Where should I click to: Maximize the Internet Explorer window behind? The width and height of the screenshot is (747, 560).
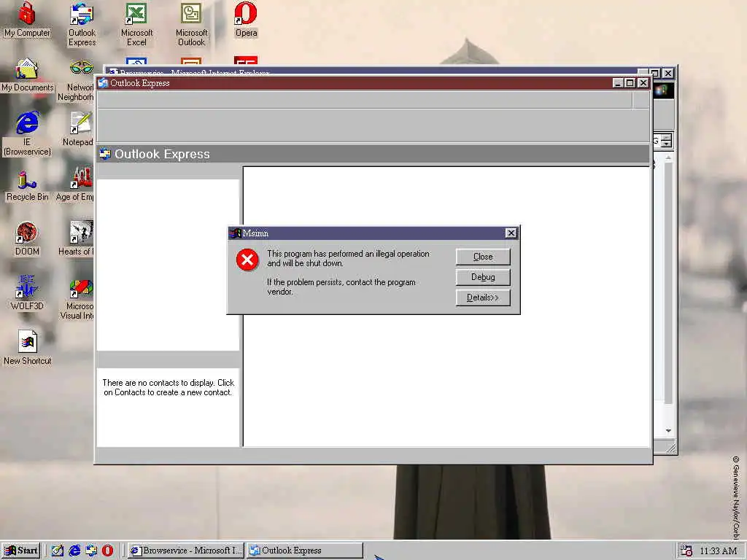click(x=656, y=73)
